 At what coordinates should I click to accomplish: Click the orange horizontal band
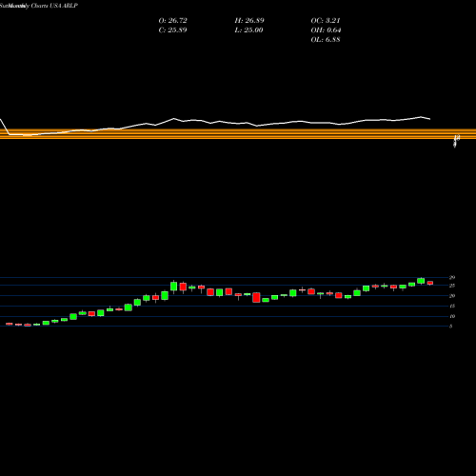pos(238,133)
